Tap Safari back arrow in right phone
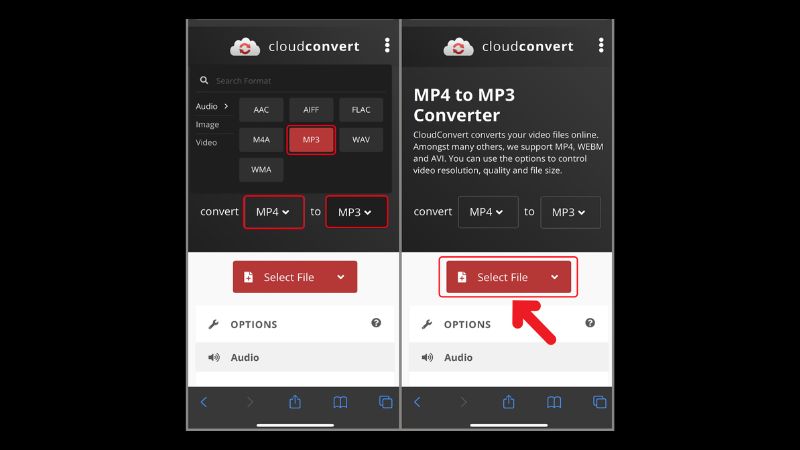The image size is (800, 450). click(417, 402)
